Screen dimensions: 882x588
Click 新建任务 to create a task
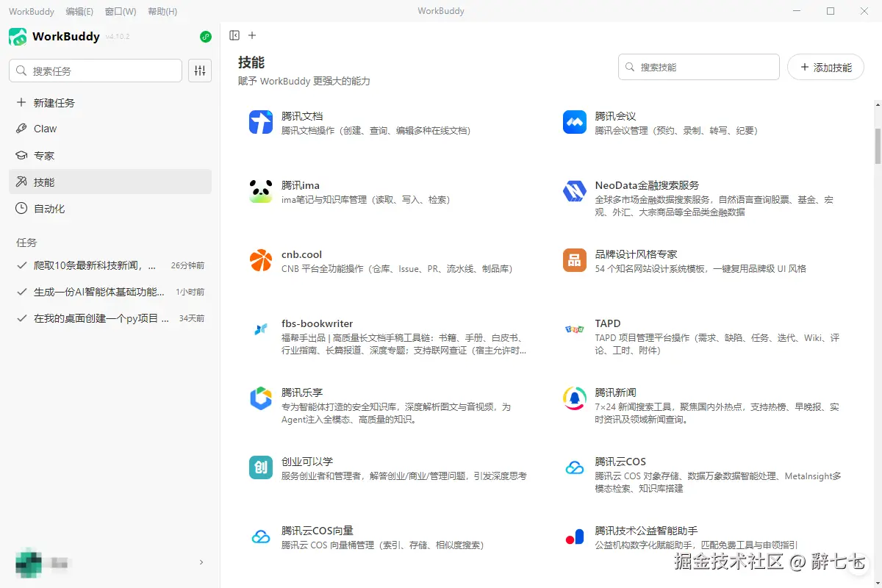(x=110, y=103)
